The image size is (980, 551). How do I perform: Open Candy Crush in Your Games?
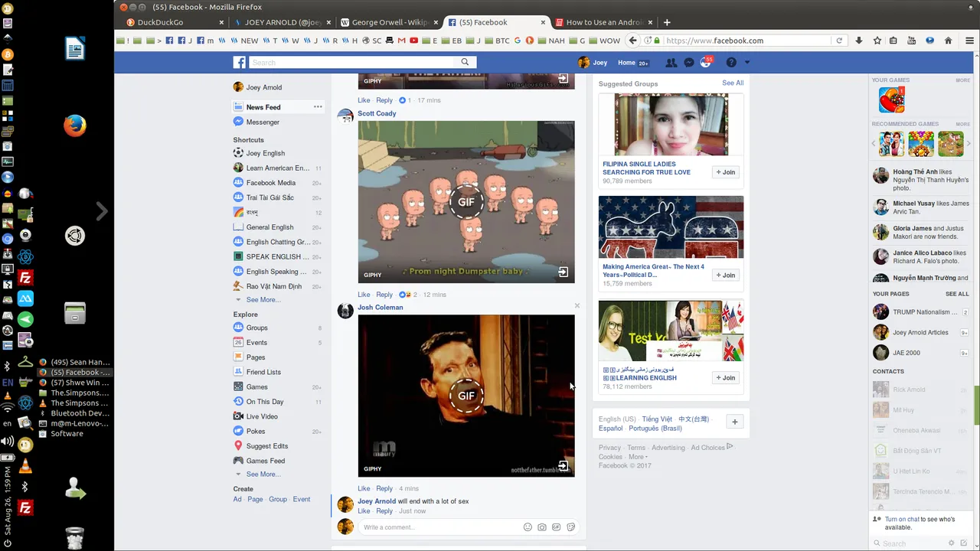(x=891, y=99)
